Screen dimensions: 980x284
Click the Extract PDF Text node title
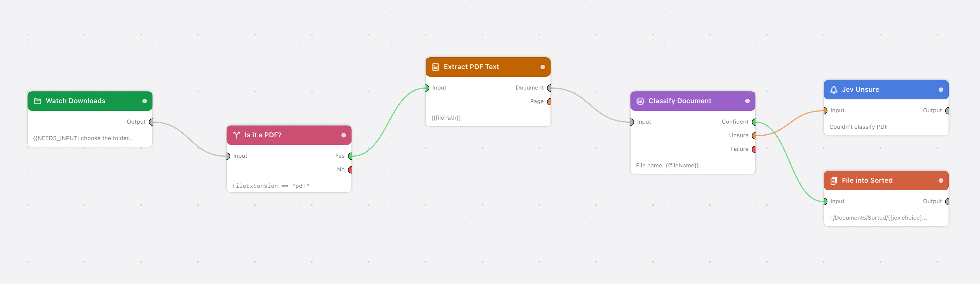tap(471, 67)
